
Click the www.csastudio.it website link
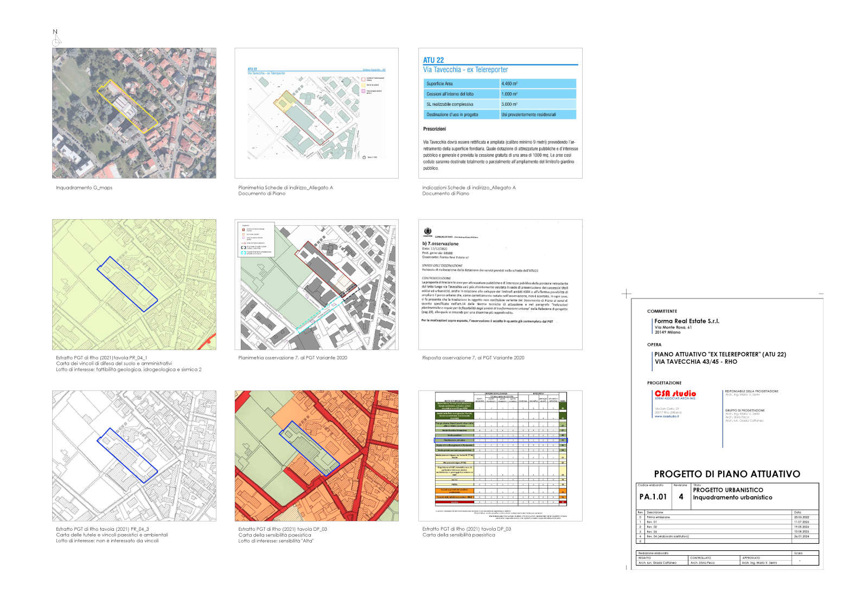tap(667, 416)
